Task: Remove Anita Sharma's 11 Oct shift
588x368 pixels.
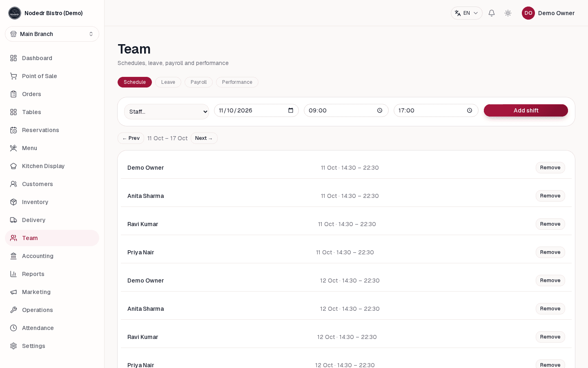Action: click(x=550, y=196)
